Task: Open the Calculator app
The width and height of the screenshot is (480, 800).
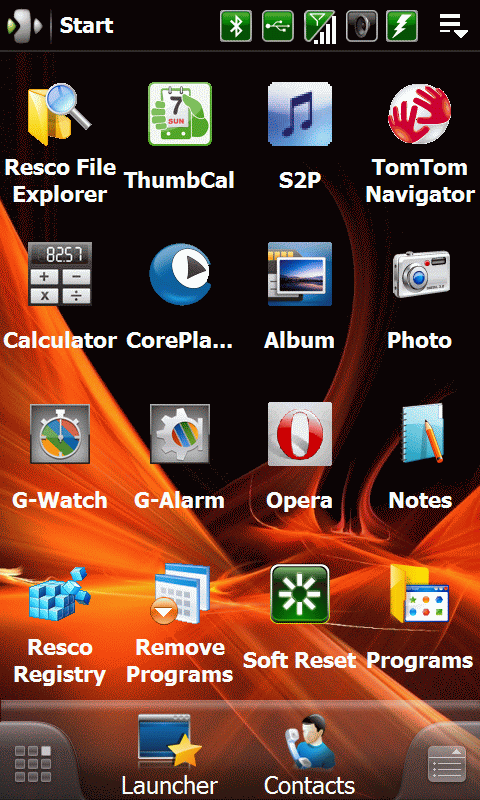Action: pyautogui.click(x=60, y=274)
